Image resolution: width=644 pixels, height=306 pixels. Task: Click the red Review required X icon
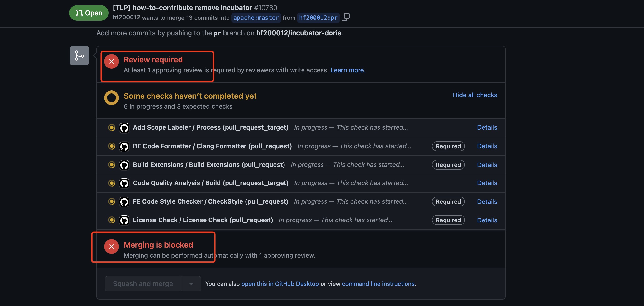112,61
